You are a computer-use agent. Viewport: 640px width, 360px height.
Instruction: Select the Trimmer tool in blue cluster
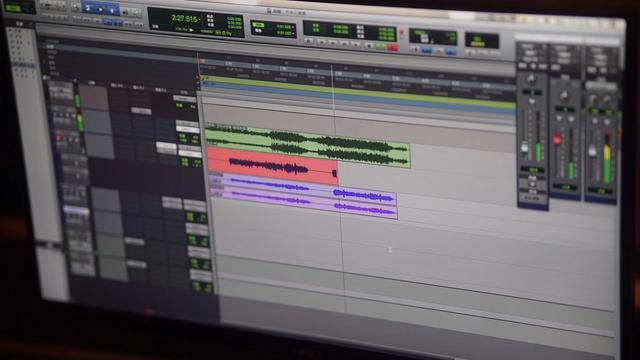point(88,8)
